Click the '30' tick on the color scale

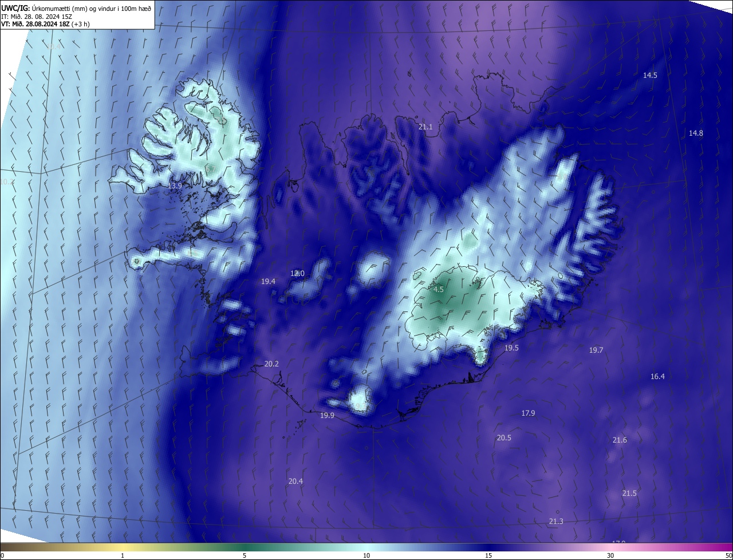pos(610,555)
